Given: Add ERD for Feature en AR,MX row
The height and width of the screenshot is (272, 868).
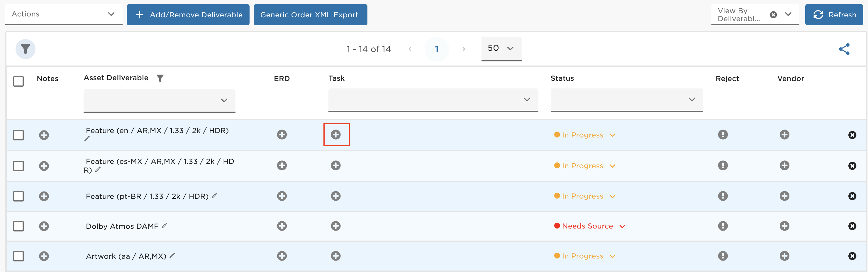Looking at the screenshot, I should (282, 135).
